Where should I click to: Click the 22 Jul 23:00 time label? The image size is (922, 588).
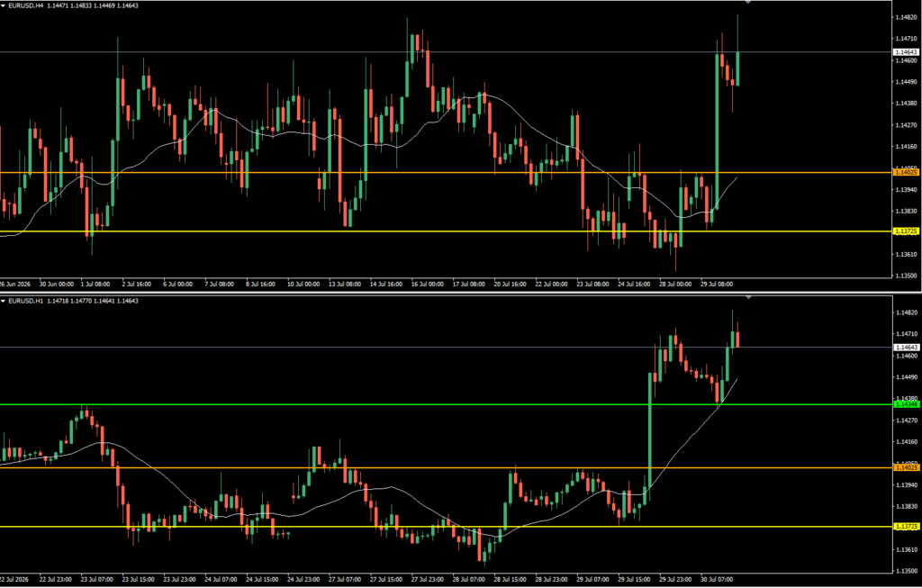point(54,579)
